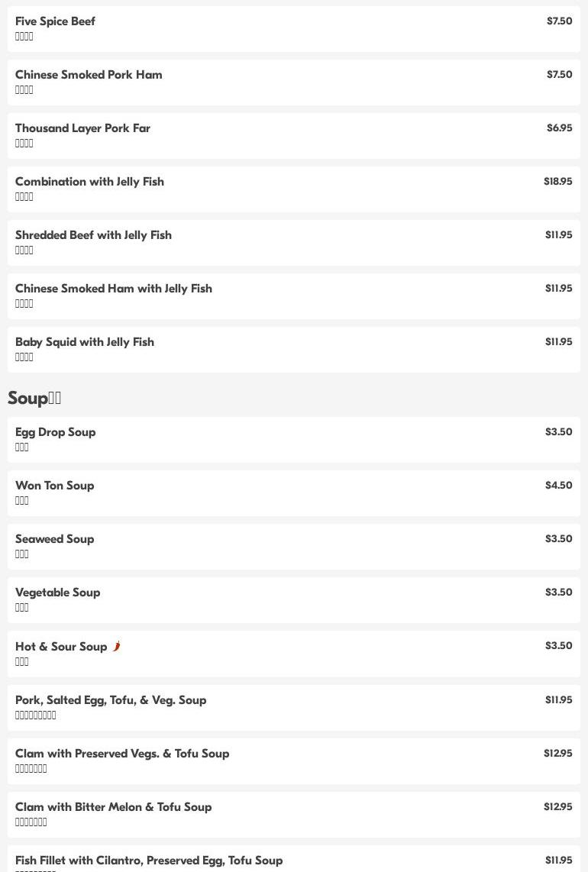Select Pork, Salted Egg, Tofu & Veg. Soup
588x872 pixels.
tap(294, 707)
